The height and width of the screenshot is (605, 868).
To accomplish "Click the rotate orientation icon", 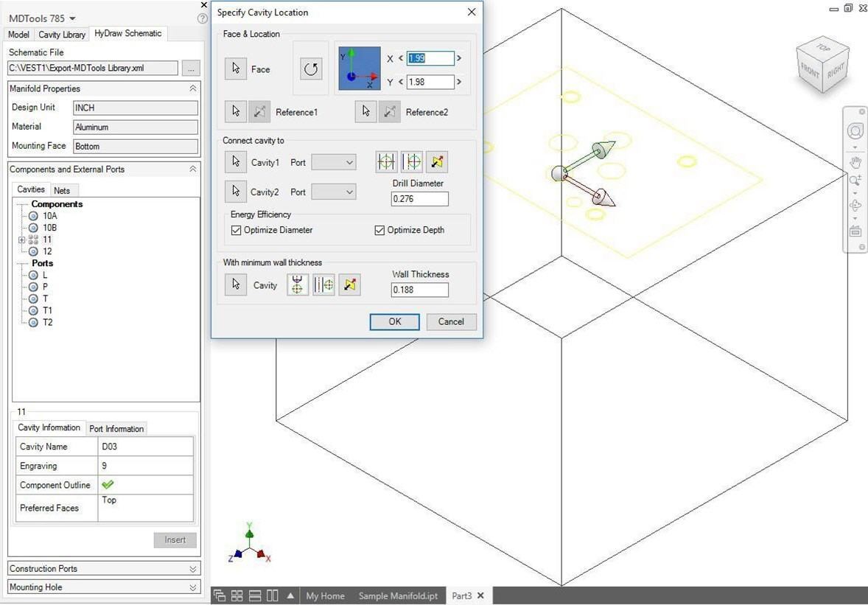I will [x=311, y=69].
